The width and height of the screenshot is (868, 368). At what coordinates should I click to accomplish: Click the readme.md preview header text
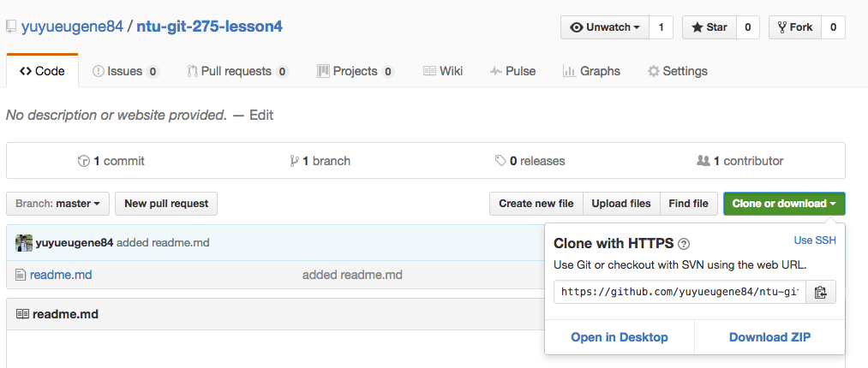tap(65, 314)
